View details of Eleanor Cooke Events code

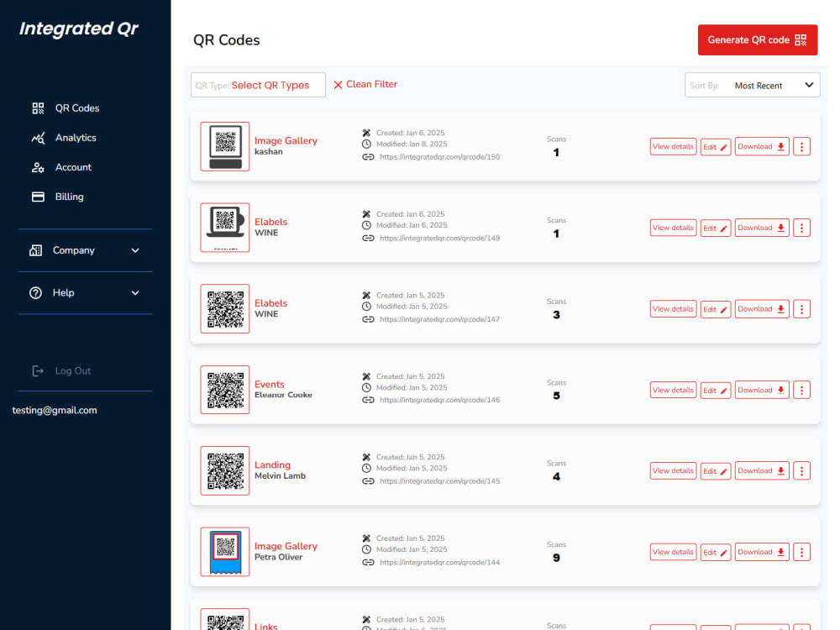673,390
